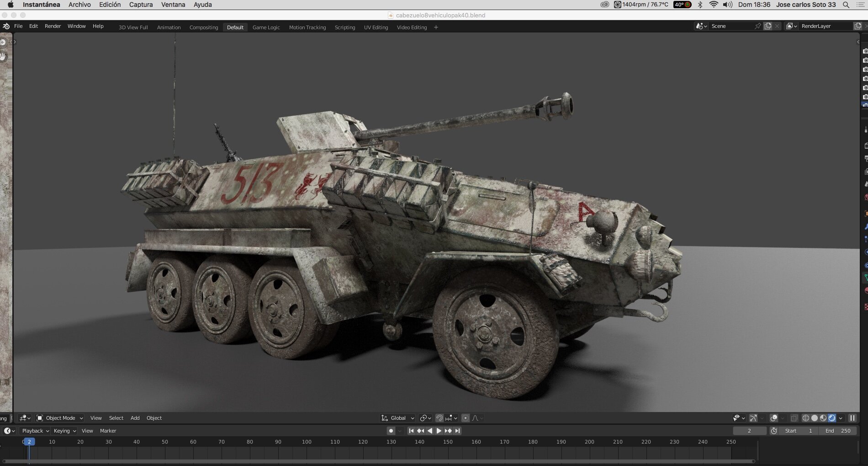This screenshot has width=868, height=466.
Task: Open the 3D viewport editor type dropdown
Action: coord(25,418)
